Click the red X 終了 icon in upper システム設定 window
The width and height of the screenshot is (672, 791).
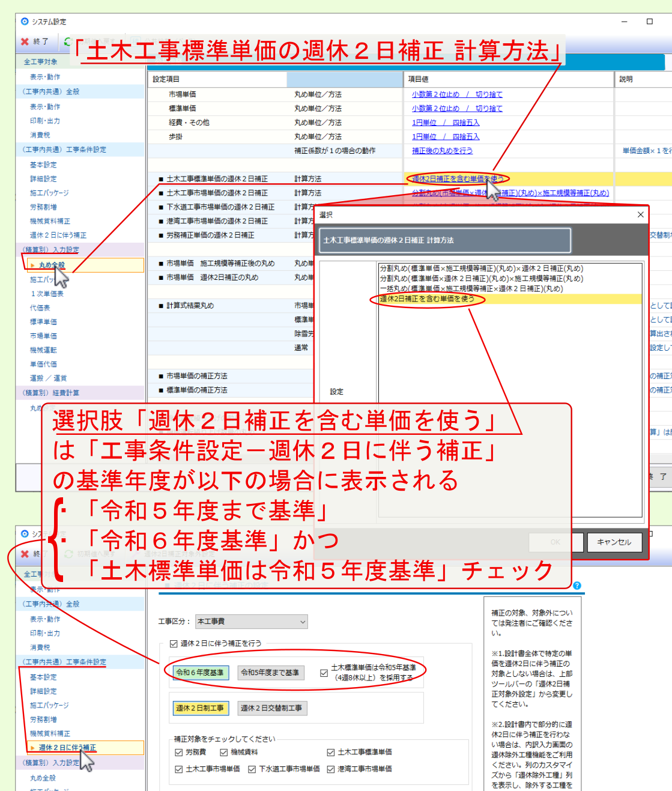tap(25, 41)
